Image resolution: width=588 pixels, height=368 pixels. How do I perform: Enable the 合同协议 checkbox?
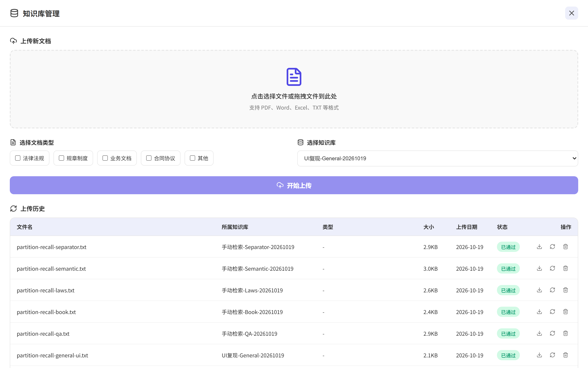[149, 158]
